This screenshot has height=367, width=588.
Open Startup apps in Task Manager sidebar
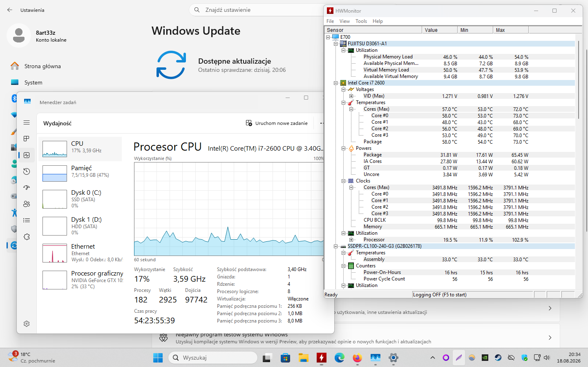(27, 188)
